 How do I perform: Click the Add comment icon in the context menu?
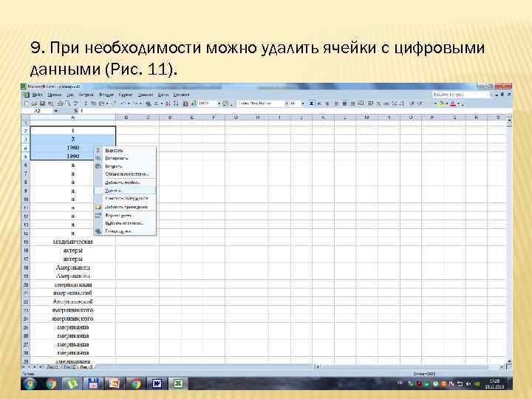coord(98,207)
